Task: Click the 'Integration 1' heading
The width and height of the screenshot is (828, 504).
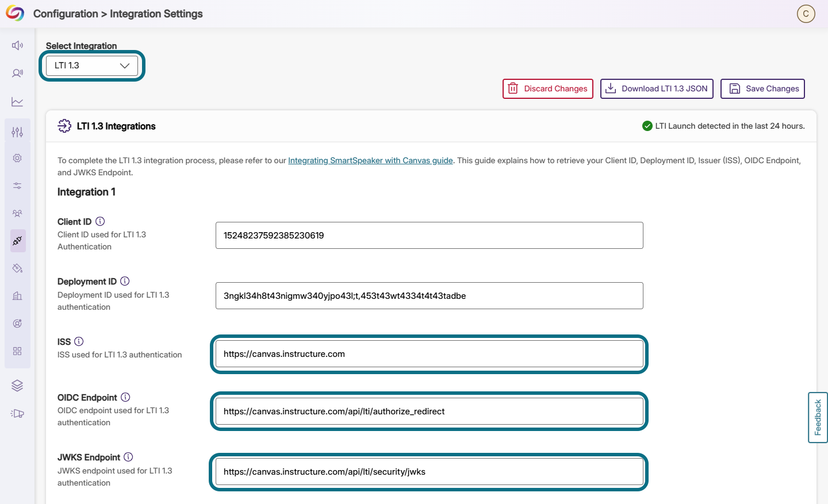Action: pyautogui.click(x=86, y=192)
